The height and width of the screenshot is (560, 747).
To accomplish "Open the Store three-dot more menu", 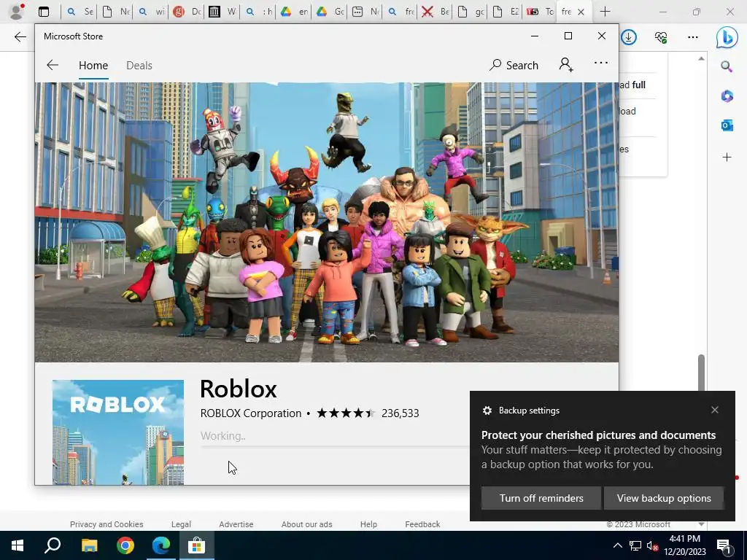I will (601, 63).
